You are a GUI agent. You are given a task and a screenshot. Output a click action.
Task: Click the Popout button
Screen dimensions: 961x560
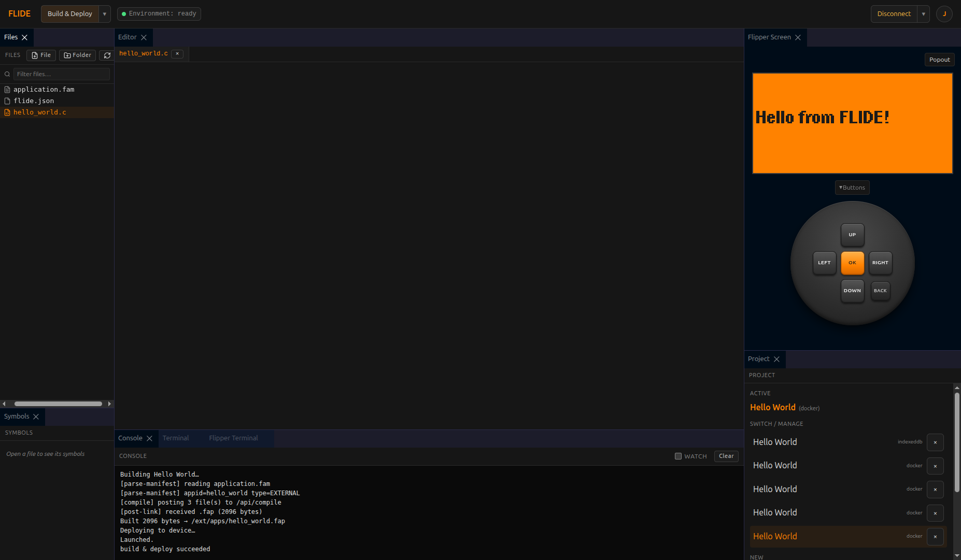point(939,60)
